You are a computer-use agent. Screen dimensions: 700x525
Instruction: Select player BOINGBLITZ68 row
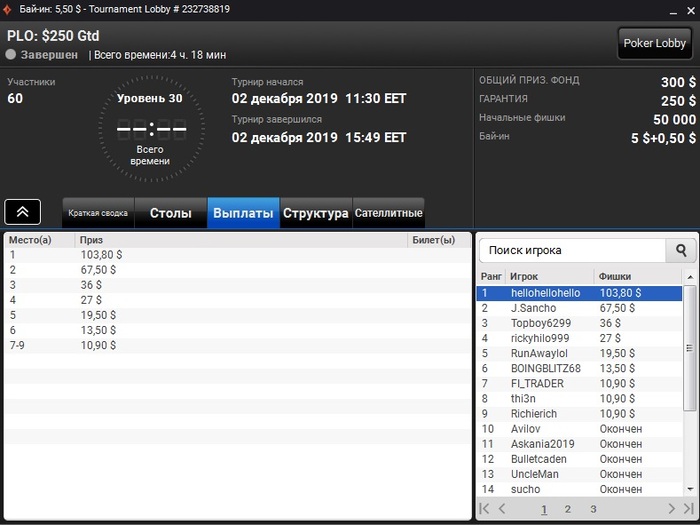(579, 369)
